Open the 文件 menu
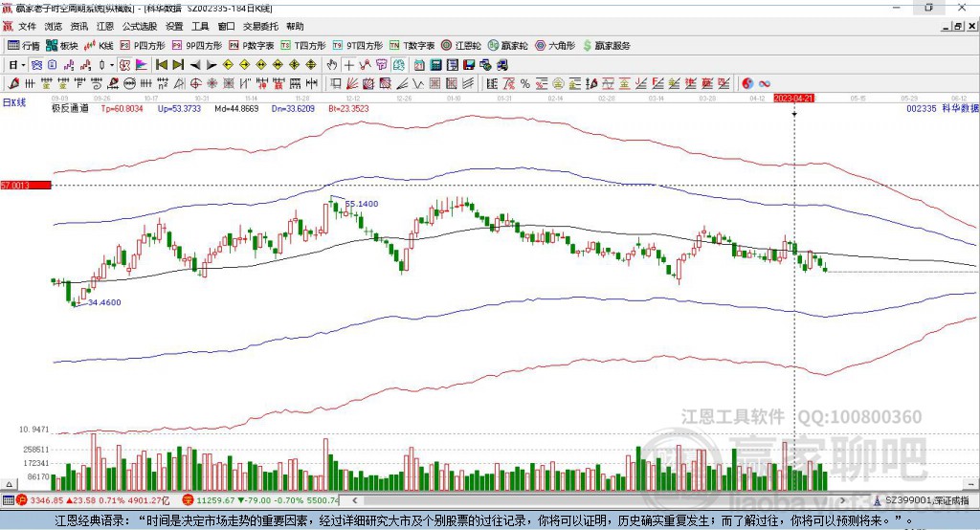980x530 pixels. (x=27, y=26)
